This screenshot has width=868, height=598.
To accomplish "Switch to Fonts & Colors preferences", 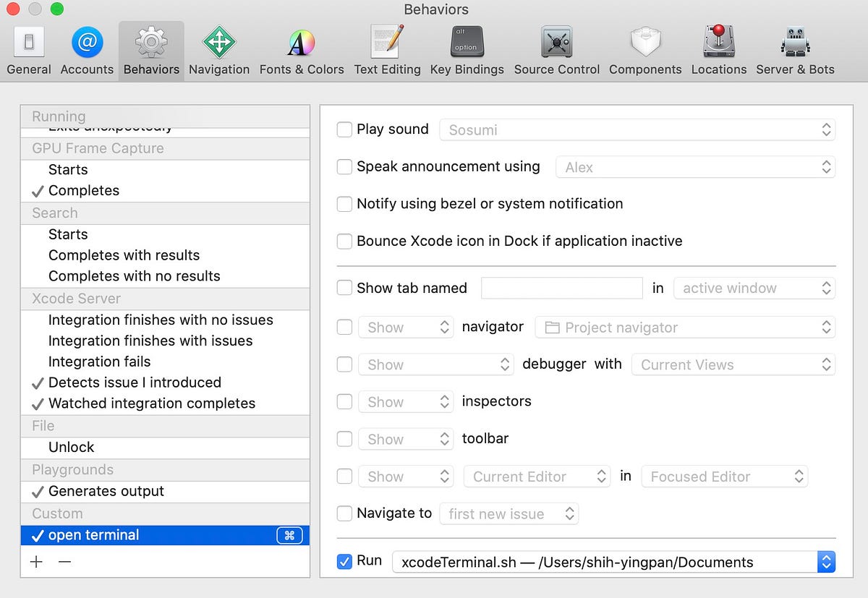I will click(302, 47).
